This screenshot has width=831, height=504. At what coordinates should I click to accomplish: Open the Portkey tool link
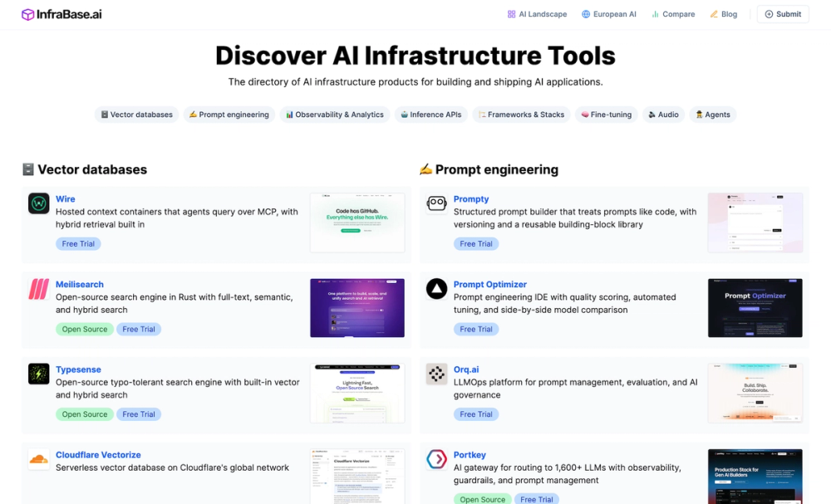click(x=470, y=455)
